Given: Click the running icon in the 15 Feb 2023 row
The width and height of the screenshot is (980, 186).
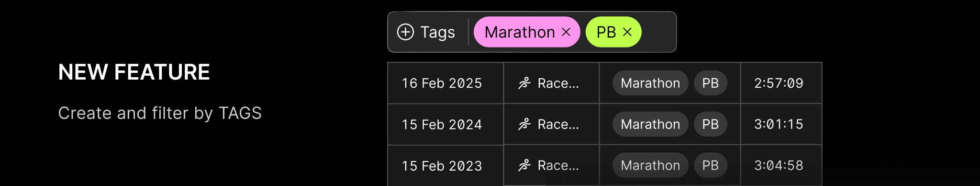Looking at the screenshot, I should point(524,166).
